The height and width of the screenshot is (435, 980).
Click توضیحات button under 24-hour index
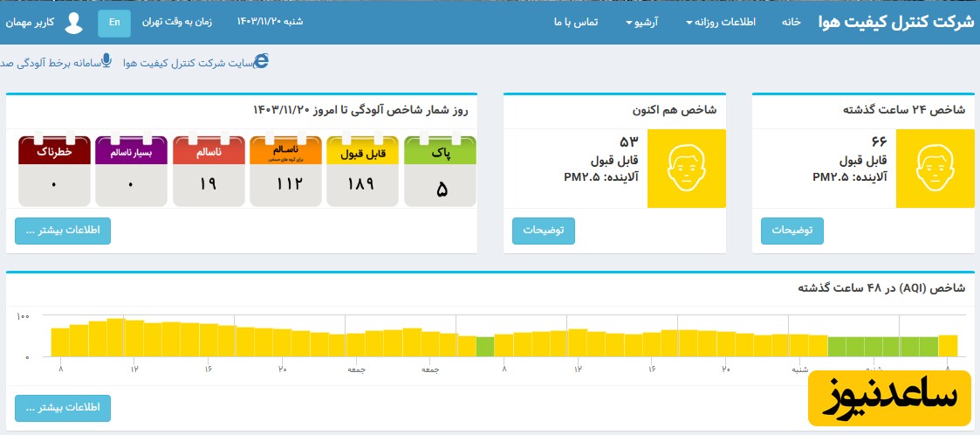coord(792,231)
